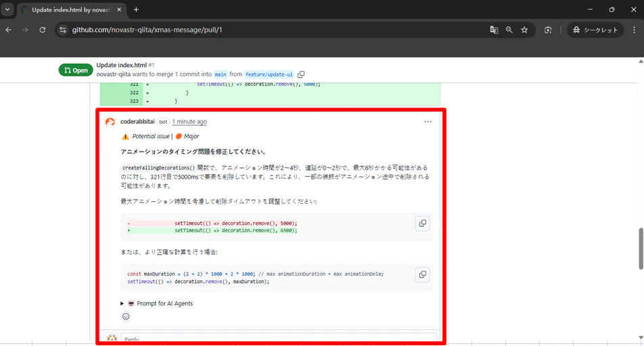Click the green Open status badge
The width and height of the screenshot is (644, 346).
(x=76, y=70)
